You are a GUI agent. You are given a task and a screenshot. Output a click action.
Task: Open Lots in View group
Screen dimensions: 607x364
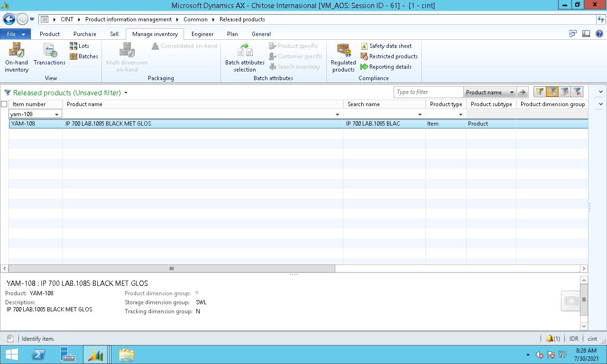(79, 46)
